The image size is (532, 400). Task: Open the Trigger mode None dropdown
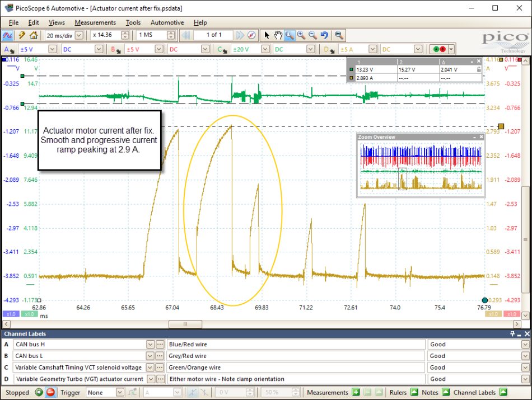tap(120, 392)
